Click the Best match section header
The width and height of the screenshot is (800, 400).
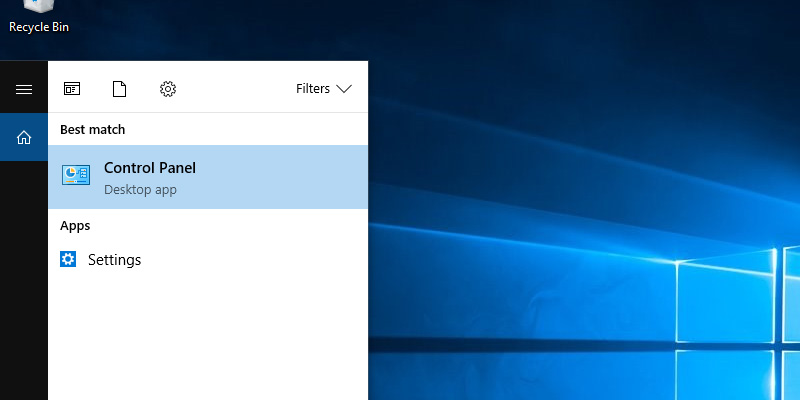tap(92, 129)
